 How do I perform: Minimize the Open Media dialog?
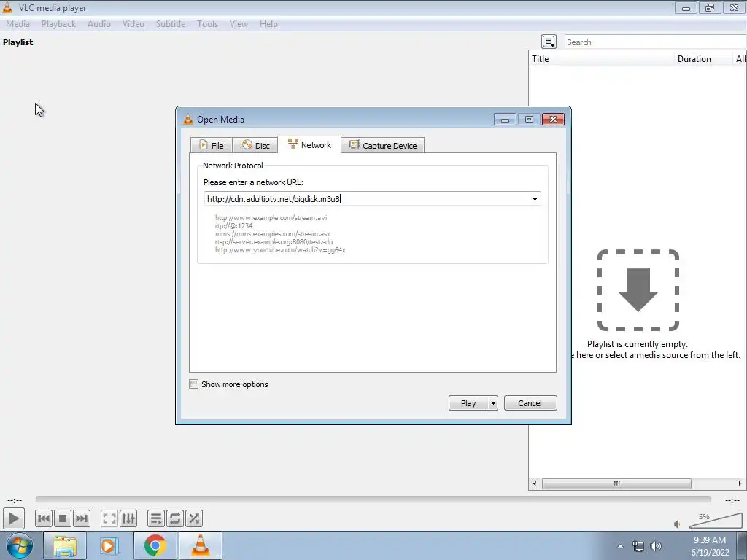(505, 119)
